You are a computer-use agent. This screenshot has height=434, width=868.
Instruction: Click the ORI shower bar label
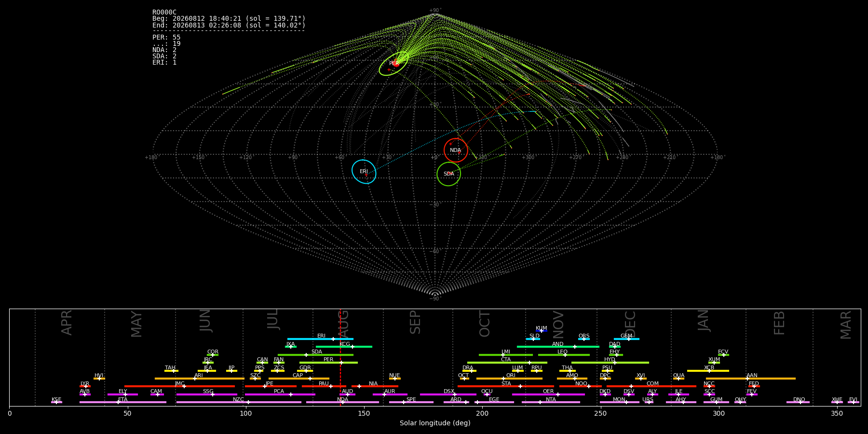(511, 376)
